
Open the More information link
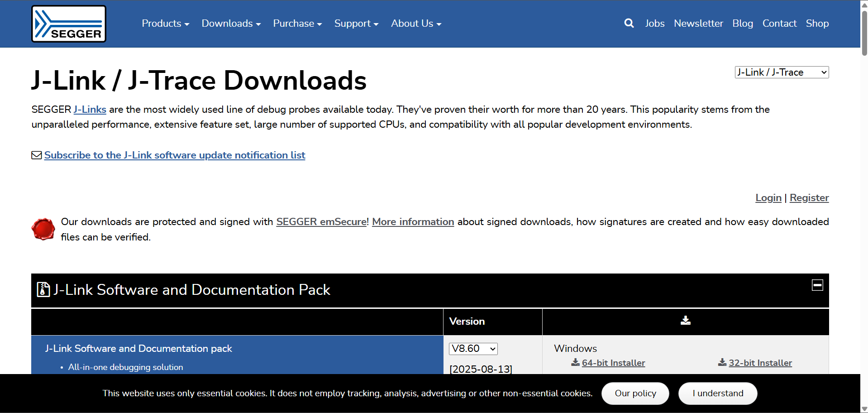(413, 222)
